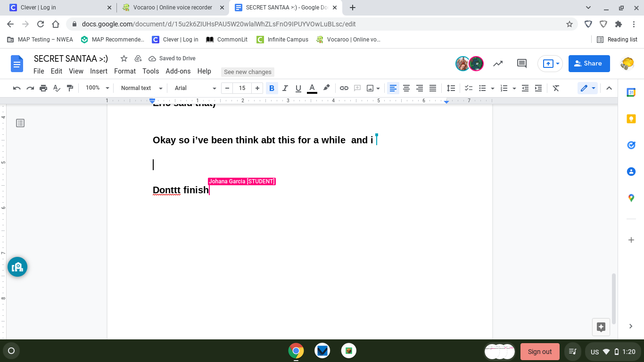Align text to the right
Viewport: 644px width, 362px height.
[419, 88]
